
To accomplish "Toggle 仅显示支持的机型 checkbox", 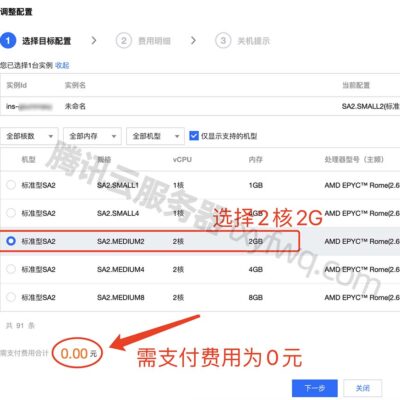I will click(194, 136).
